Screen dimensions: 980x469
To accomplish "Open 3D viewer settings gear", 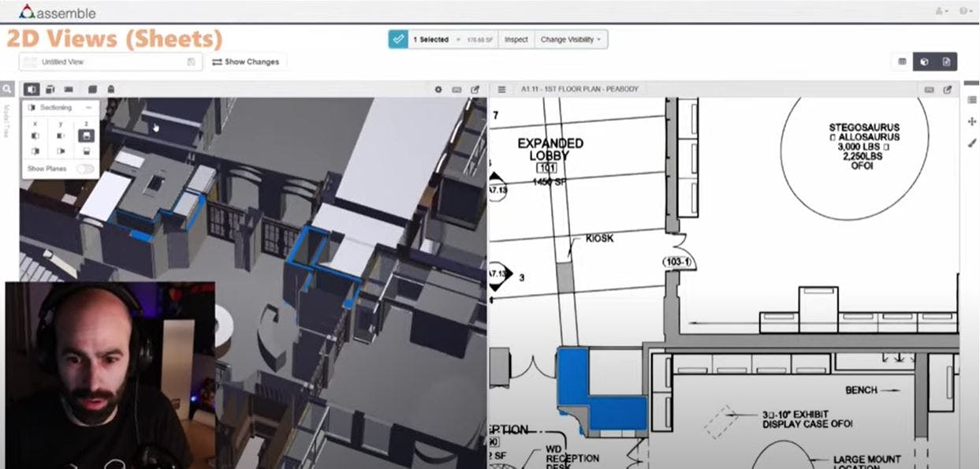I will coord(438,90).
